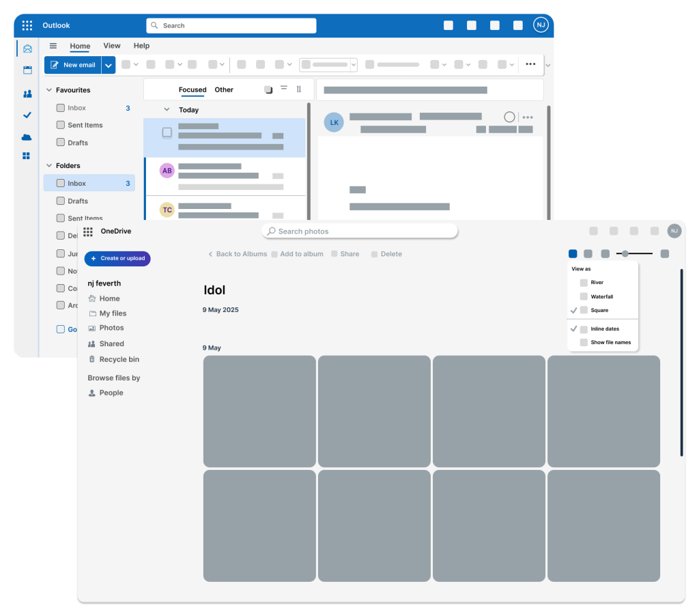Tick the Folders Inbox checkbox
Screen dimensions: 699x616
[61, 183]
